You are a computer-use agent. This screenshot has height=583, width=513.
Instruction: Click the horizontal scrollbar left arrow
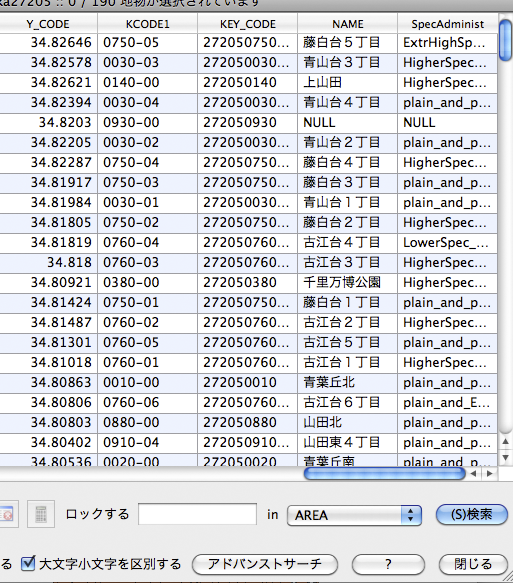[x=474, y=474]
